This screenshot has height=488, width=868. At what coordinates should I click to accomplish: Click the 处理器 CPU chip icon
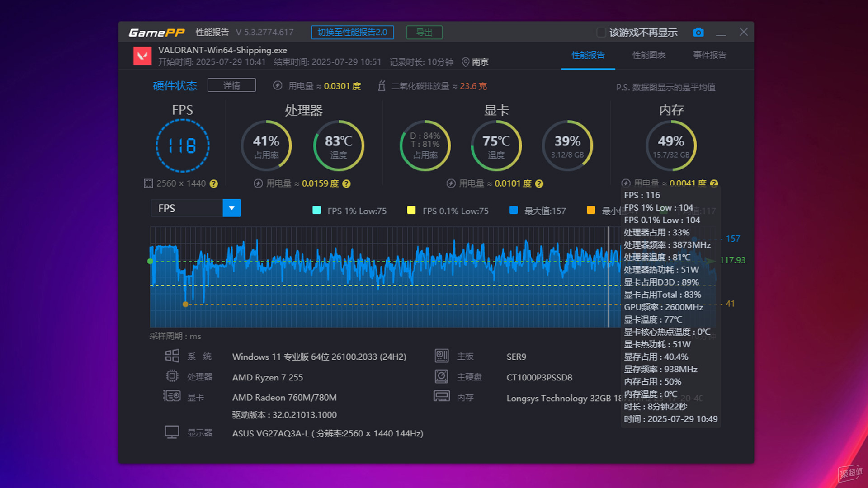[172, 376]
